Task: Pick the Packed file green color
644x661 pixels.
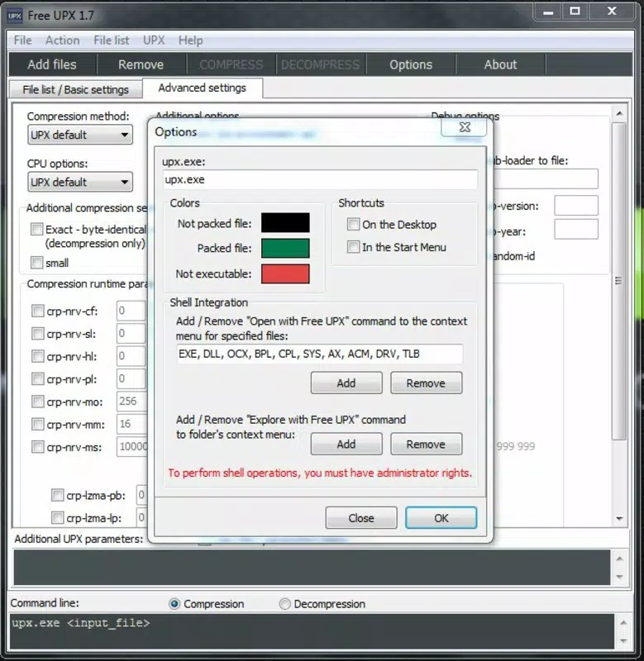Action: point(285,249)
